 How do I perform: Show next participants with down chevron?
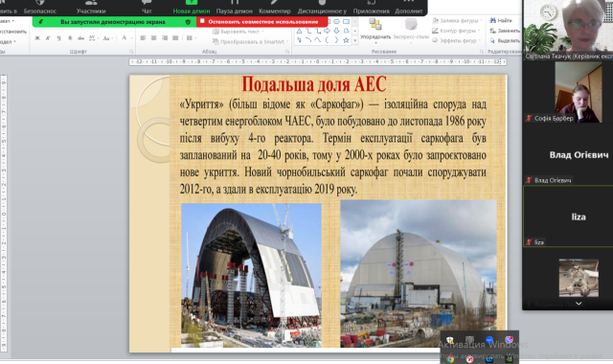tap(579, 304)
